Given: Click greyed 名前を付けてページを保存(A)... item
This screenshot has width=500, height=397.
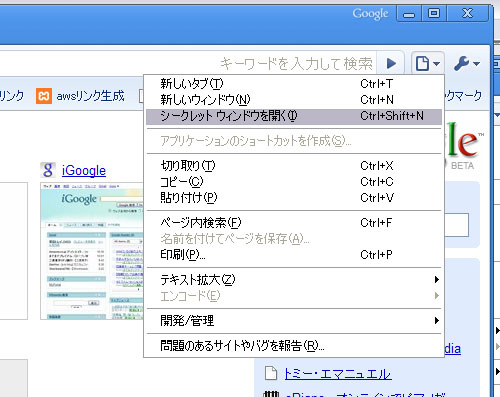Looking at the screenshot, I should 294,239.
